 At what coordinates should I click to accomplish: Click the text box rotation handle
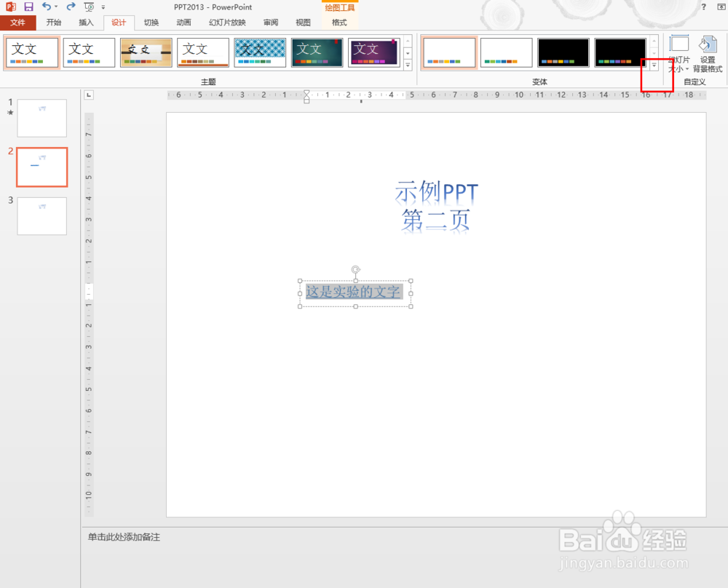[356, 270]
